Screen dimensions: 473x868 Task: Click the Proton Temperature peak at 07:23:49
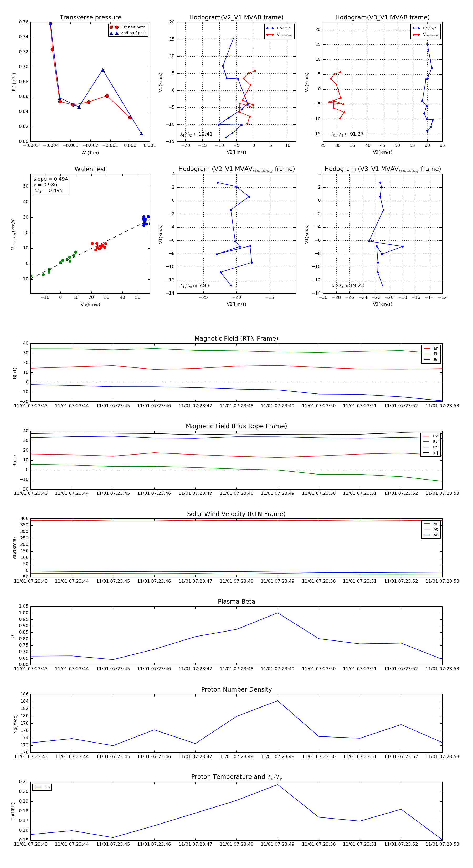pyautogui.click(x=277, y=785)
